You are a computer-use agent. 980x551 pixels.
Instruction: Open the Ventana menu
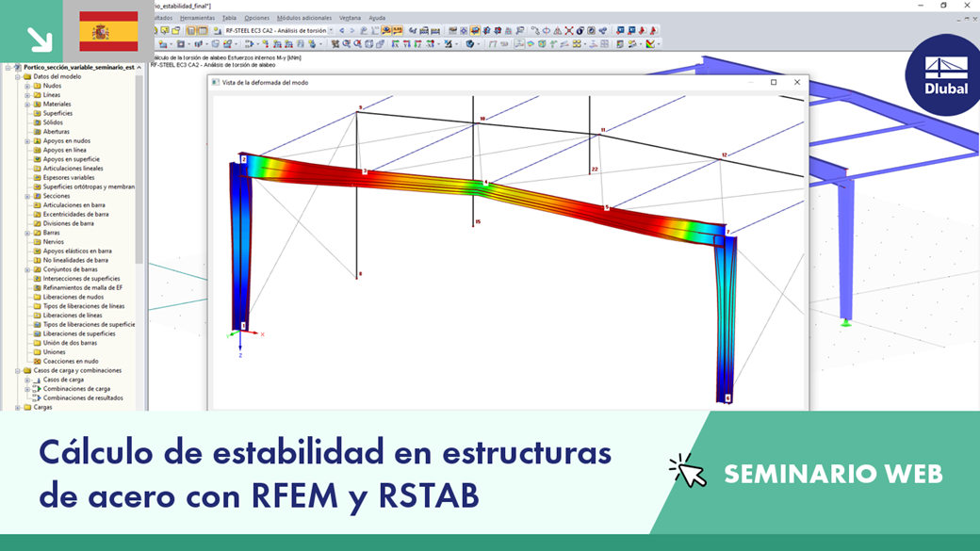tap(350, 18)
